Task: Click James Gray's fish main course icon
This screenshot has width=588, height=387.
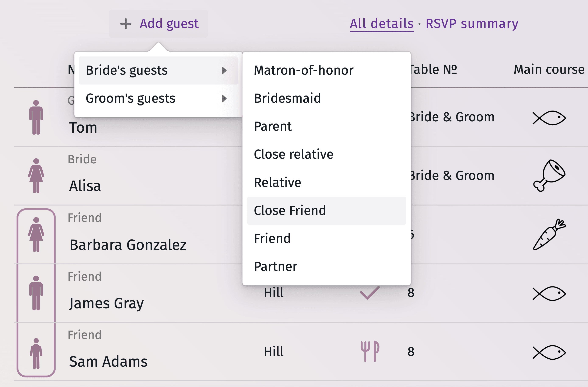Action: [549, 294]
